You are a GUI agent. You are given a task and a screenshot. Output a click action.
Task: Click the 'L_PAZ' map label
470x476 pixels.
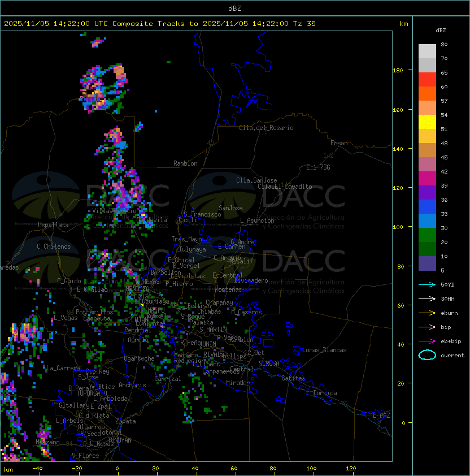click(381, 415)
